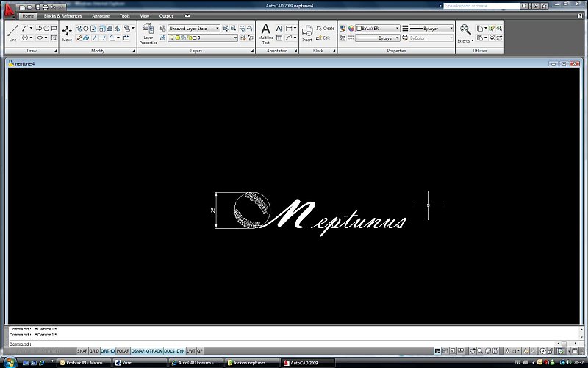The image size is (588, 368).
Task: Click the Print icon in quick access toolbar
Action: 46,7
